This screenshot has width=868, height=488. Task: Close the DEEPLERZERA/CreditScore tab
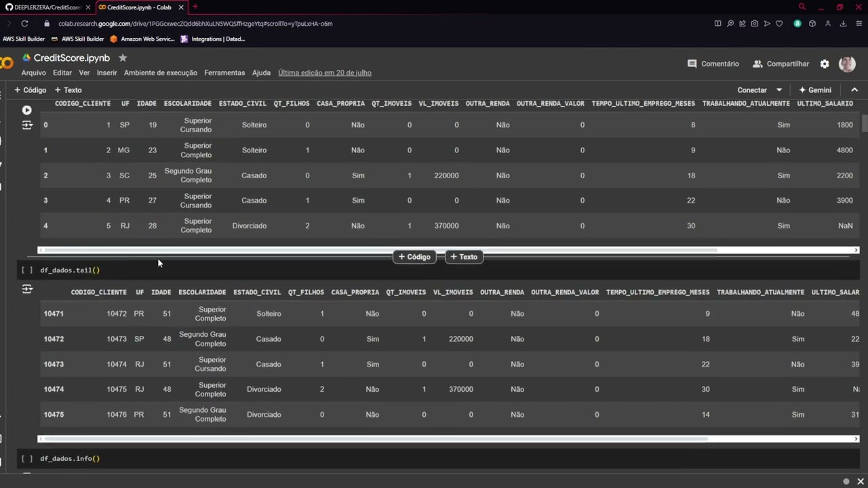[88, 7]
